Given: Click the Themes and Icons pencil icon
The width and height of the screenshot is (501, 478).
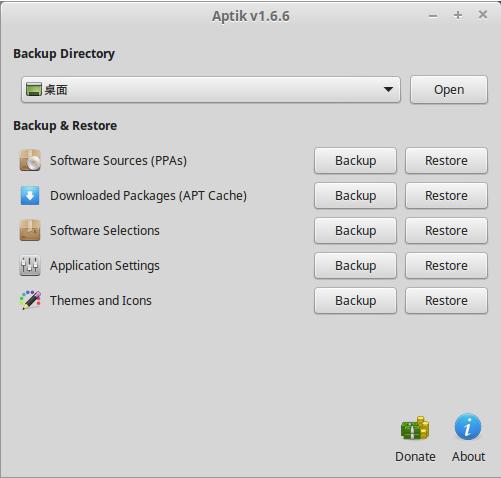Looking at the screenshot, I should pyautogui.click(x=30, y=300).
